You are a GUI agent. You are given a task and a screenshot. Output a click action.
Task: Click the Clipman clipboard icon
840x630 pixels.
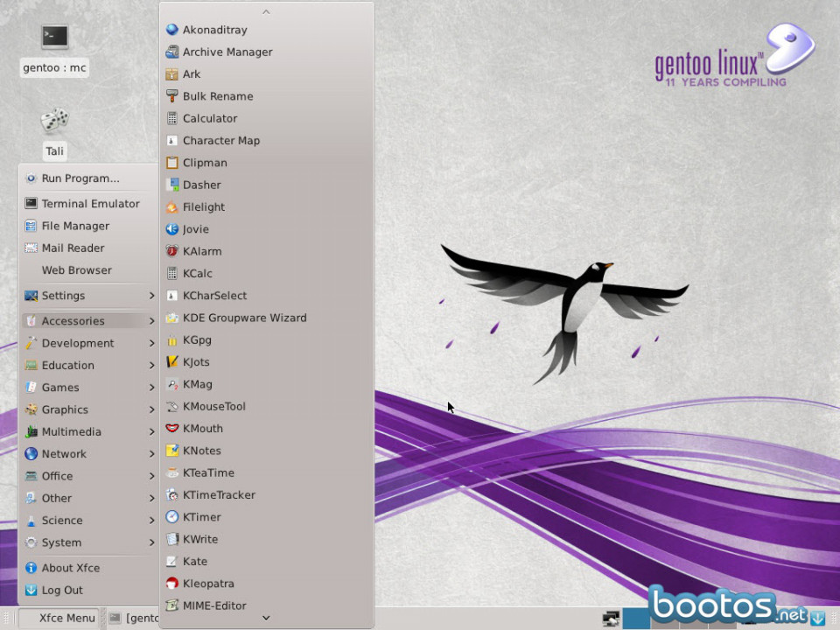pos(172,163)
